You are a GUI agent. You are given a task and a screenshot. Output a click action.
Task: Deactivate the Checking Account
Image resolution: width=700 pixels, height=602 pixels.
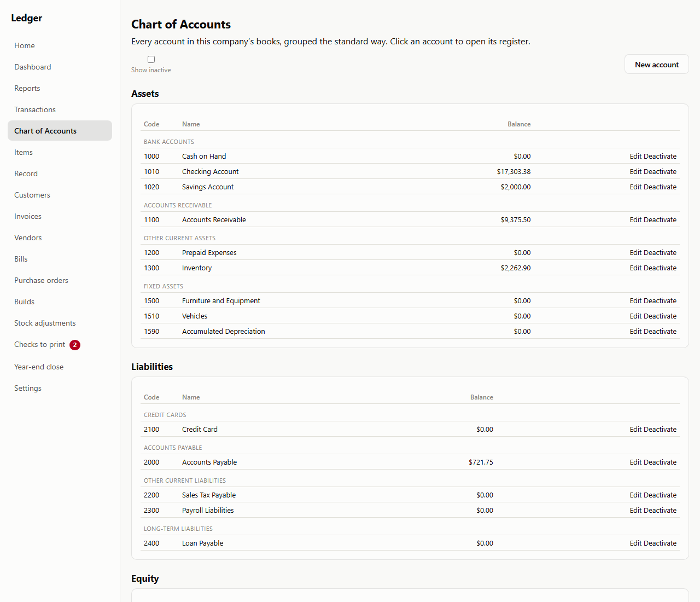[660, 171]
